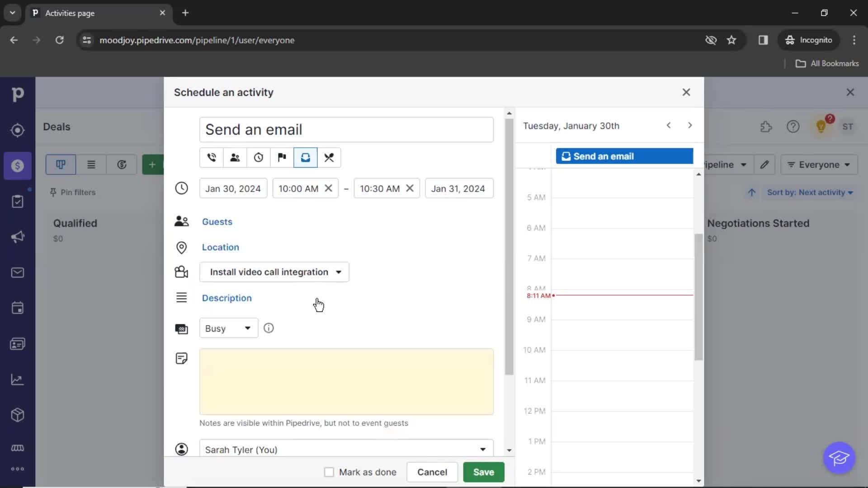Click the email activity icon (envelope)
This screenshot has width=868, height=488.
coord(306,157)
